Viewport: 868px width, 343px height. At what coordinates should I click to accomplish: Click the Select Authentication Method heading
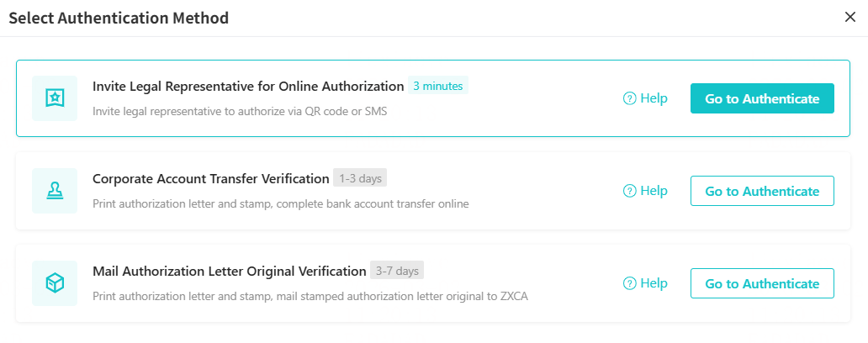[119, 18]
